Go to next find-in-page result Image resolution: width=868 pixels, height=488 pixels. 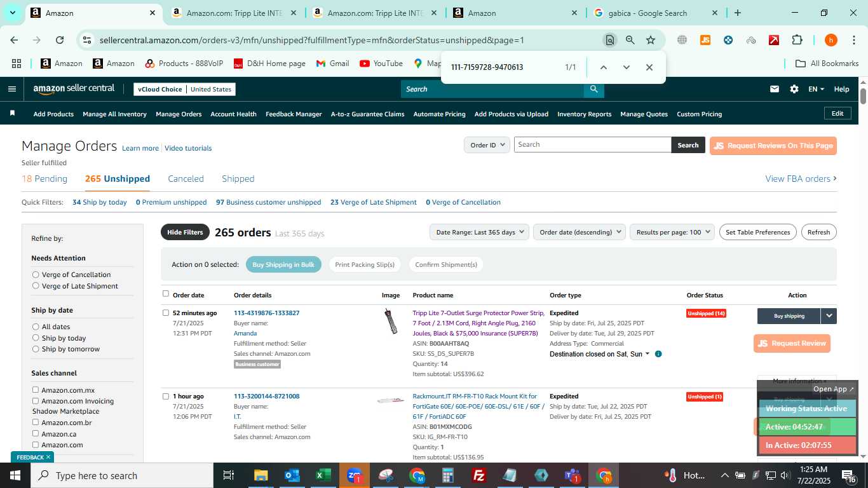point(626,67)
